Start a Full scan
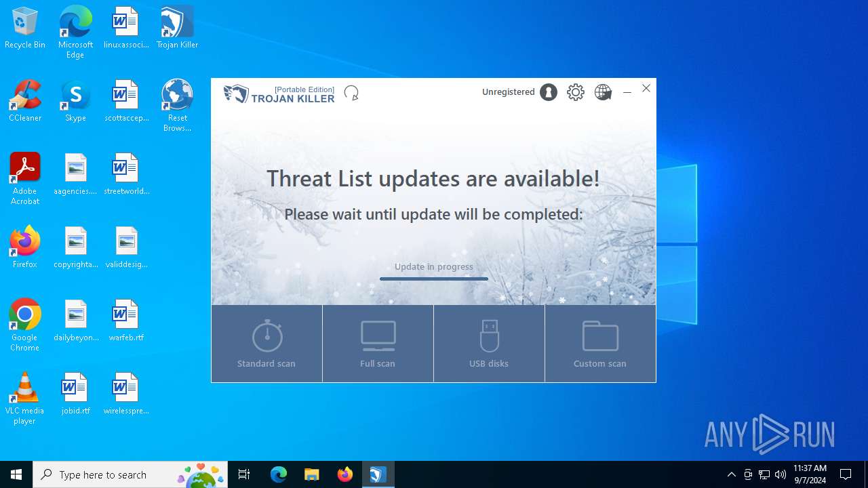 378,344
